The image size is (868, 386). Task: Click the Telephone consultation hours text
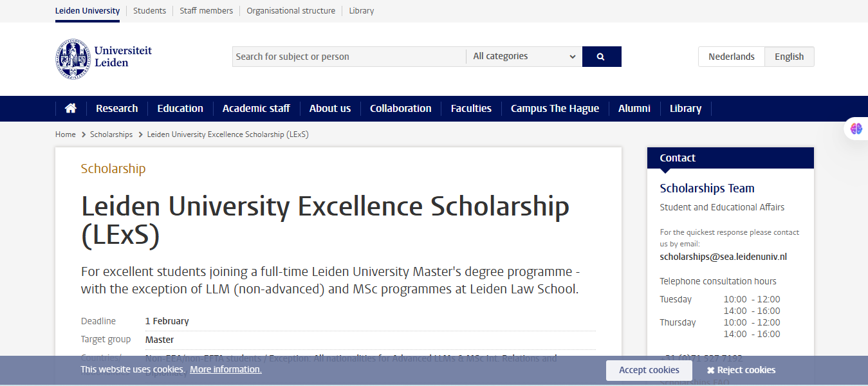point(718,281)
